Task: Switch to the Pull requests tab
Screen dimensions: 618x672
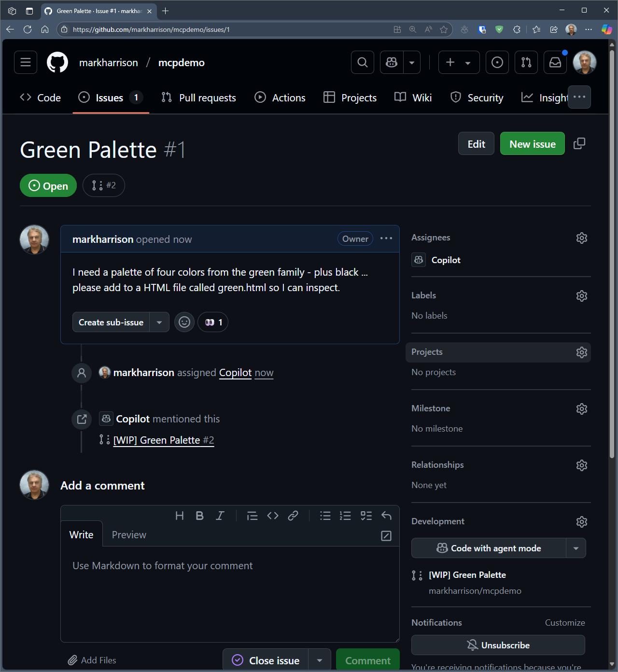Action: click(199, 98)
